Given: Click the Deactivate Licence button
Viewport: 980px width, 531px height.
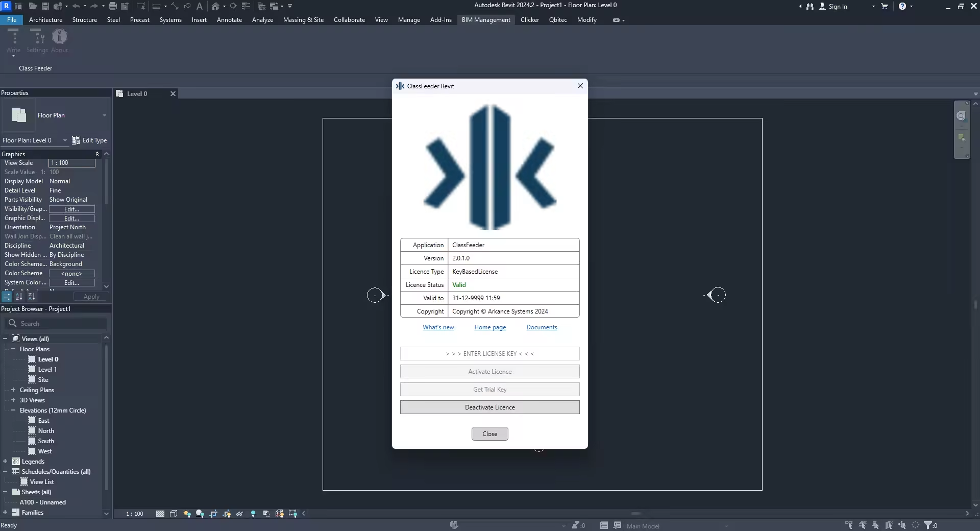Looking at the screenshot, I should coord(490,407).
